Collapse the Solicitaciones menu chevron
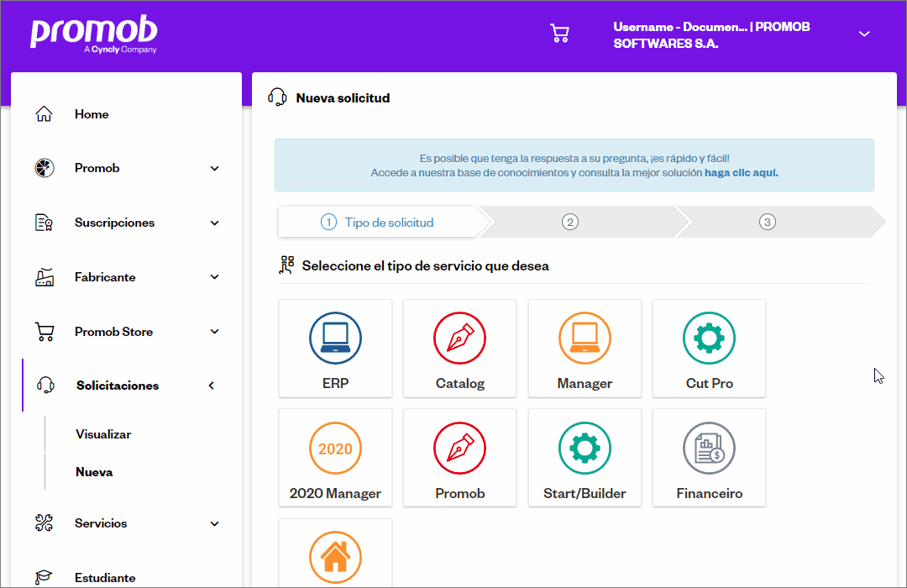This screenshot has height=588, width=907. 212,386
